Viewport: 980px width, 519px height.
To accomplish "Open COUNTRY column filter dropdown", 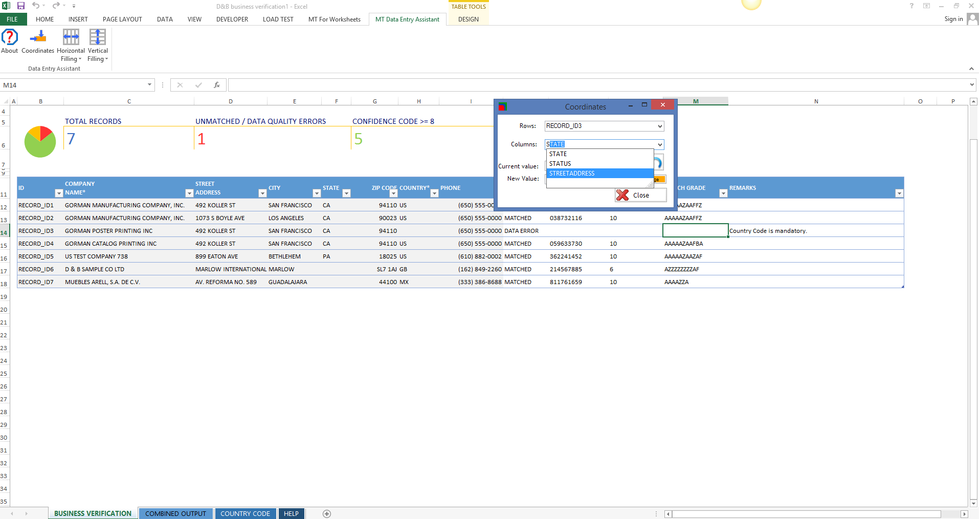I will (434, 193).
